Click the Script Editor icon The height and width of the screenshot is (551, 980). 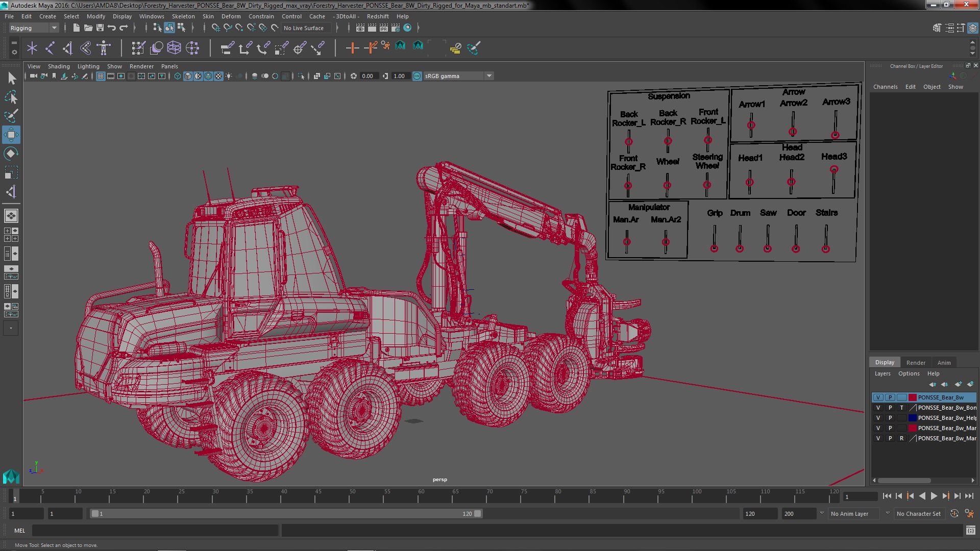[970, 531]
